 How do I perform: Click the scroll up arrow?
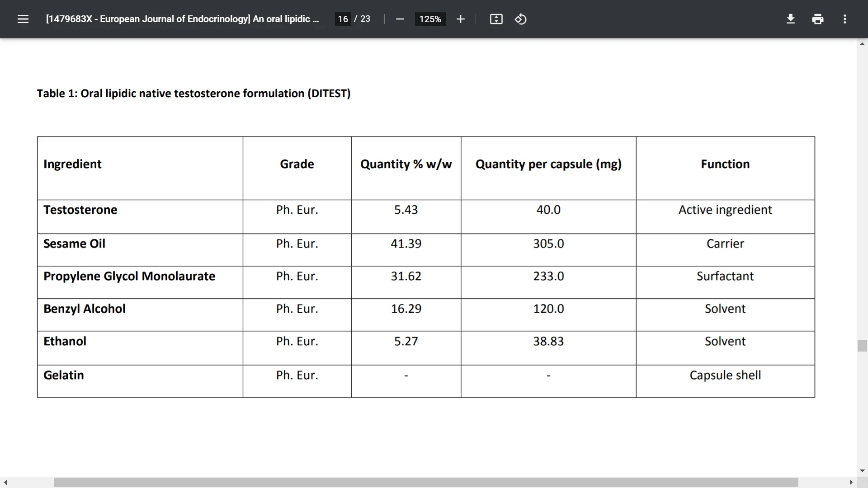(862, 44)
